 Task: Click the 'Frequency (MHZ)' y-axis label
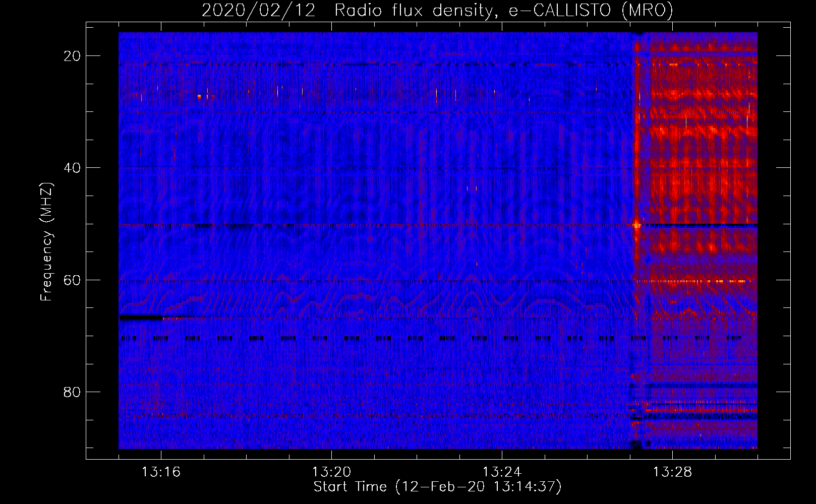46,242
